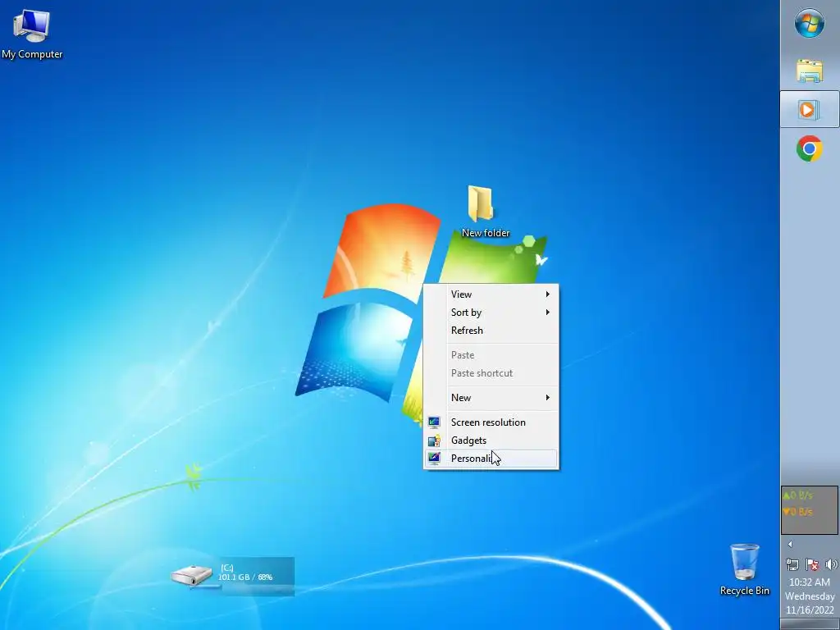Screen dimensions: 840x630
Task: Click the network status tray icon
Action: (x=792, y=564)
